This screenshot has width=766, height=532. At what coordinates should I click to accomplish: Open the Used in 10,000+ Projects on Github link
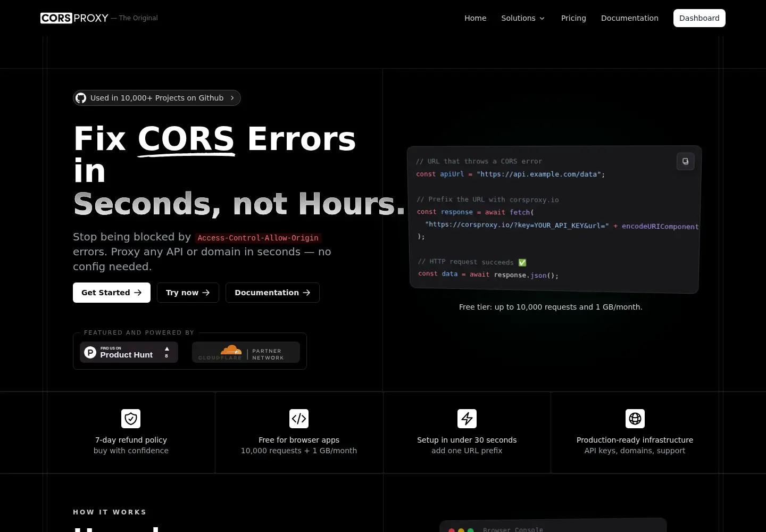(x=157, y=98)
